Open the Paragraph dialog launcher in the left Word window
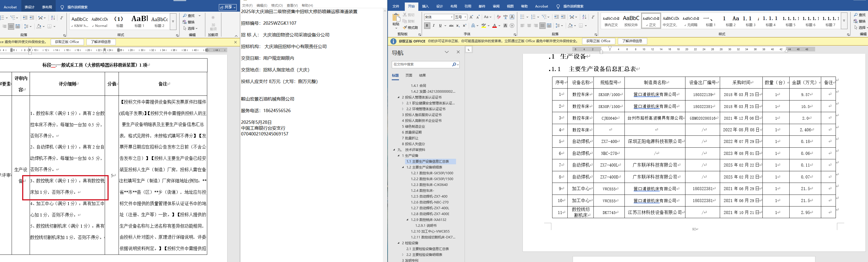 tap(64, 35)
